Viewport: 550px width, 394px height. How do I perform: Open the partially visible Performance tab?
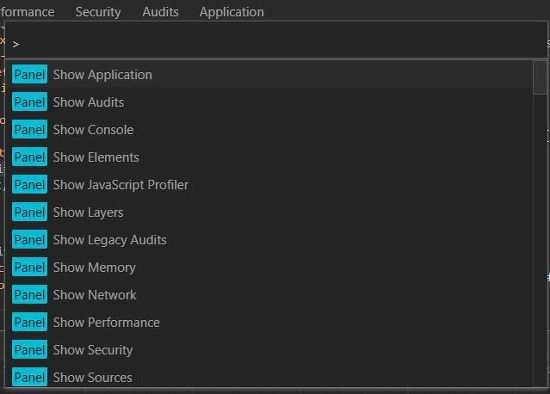(27, 12)
